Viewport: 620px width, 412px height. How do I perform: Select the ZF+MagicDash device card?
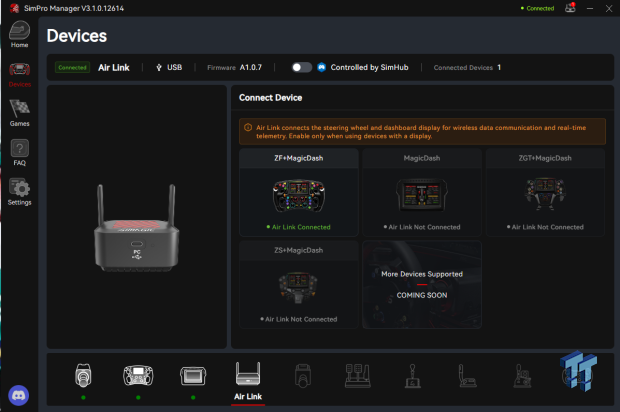click(299, 193)
